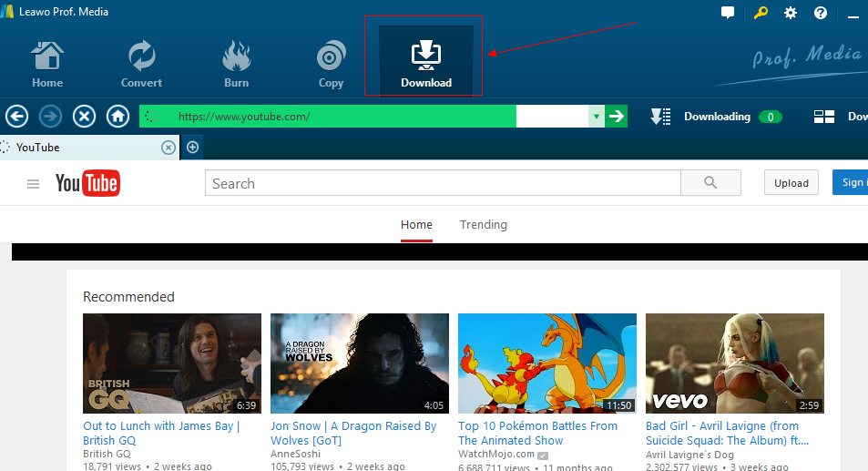Open the Burn module
This screenshot has width=868, height=471.
pyautogui.click(x=237, y=64)
